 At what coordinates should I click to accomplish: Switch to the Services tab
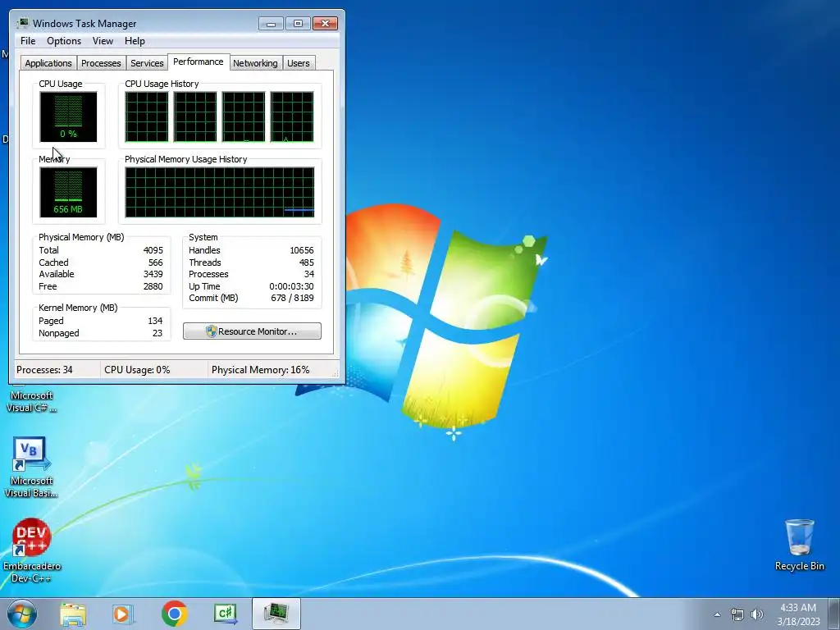click(147, 63)
